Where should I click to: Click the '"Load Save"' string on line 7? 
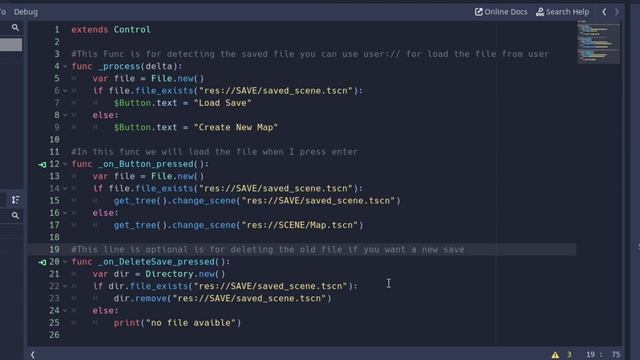point(222,103)
